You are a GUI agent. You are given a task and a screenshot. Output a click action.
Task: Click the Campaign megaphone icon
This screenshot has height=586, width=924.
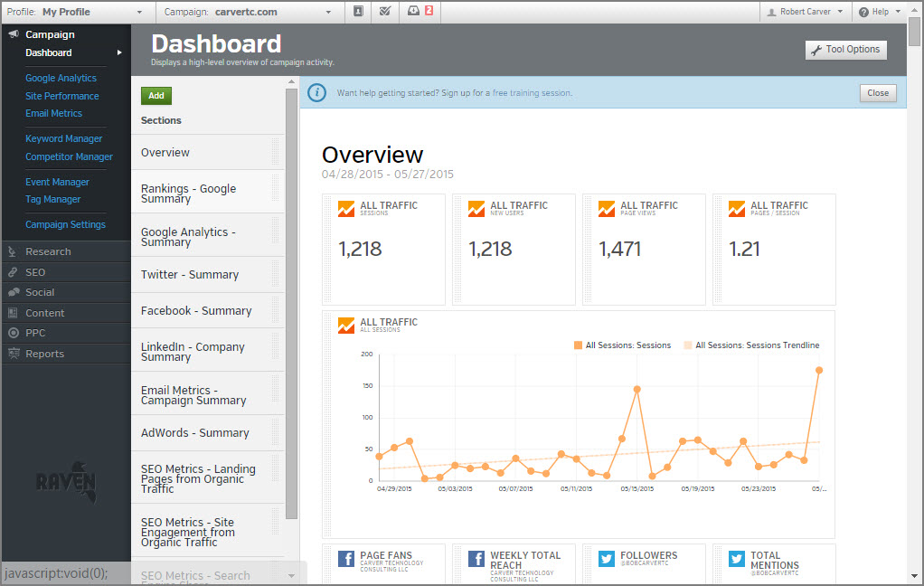coord(14,34)
